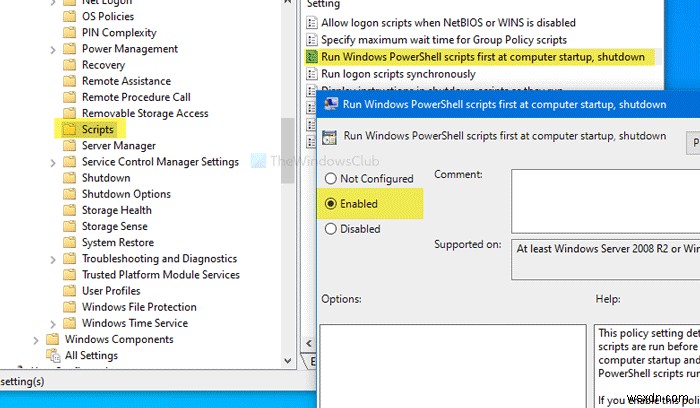Click the tree pane vertical scrollbar thumb
Viewport: 700px width, 408px height.
(x=288, y=150)
